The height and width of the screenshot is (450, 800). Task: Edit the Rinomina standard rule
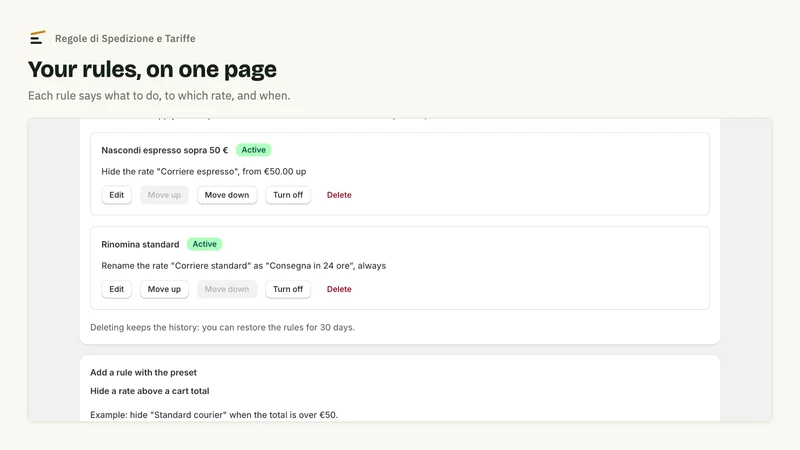[x=116, y=289]
